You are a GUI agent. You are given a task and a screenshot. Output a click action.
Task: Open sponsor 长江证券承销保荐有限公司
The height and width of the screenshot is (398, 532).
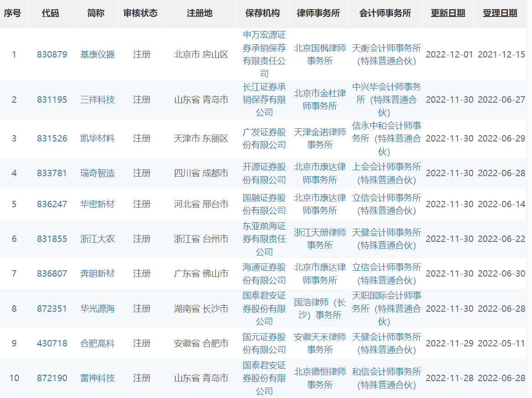coord(264,100)
